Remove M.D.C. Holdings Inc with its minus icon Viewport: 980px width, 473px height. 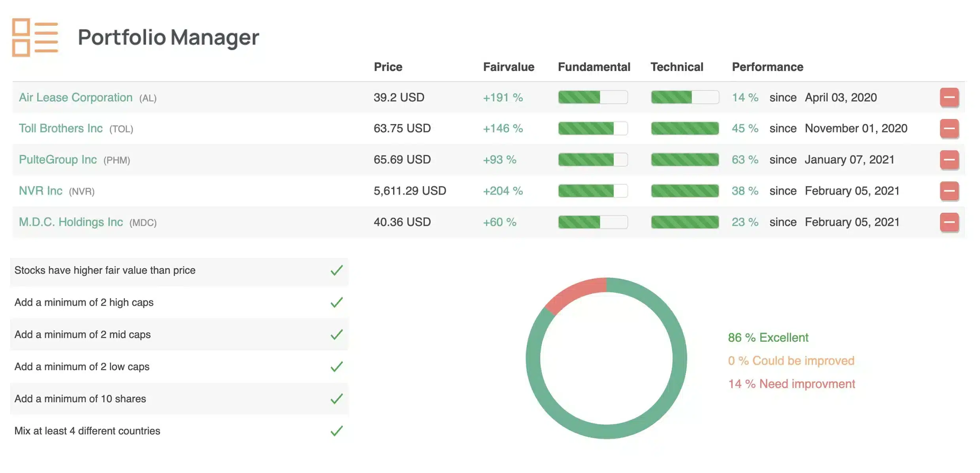[x=950, y=222]
